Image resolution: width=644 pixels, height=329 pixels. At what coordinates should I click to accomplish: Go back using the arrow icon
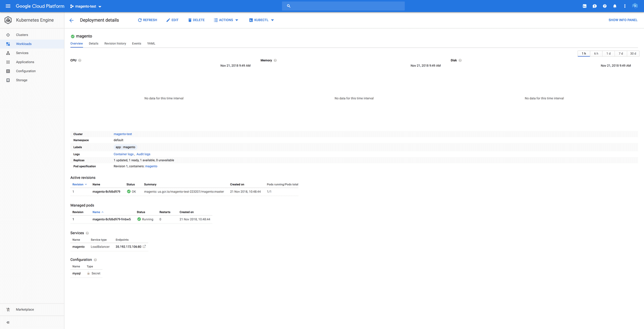pyautogui.click(x=71, y=20)
